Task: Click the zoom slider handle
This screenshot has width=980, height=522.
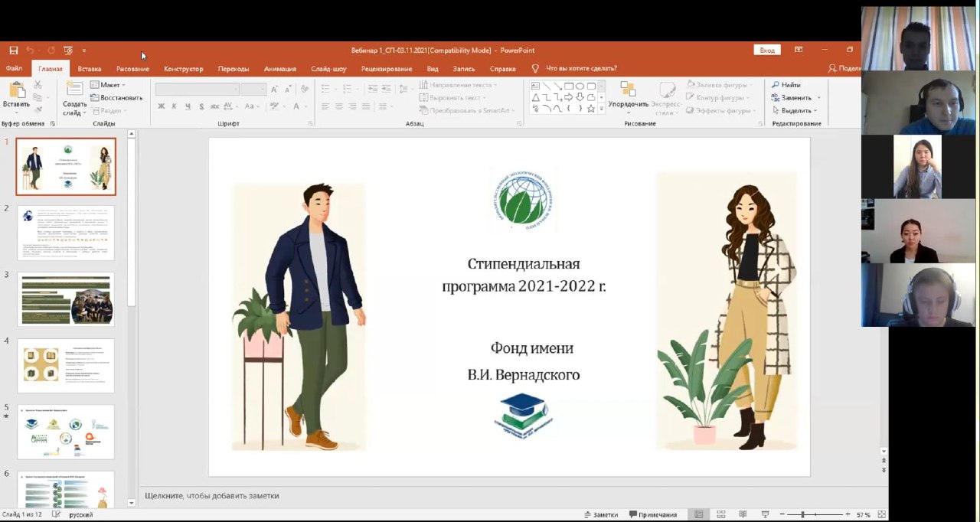Action: pos(802,514)
